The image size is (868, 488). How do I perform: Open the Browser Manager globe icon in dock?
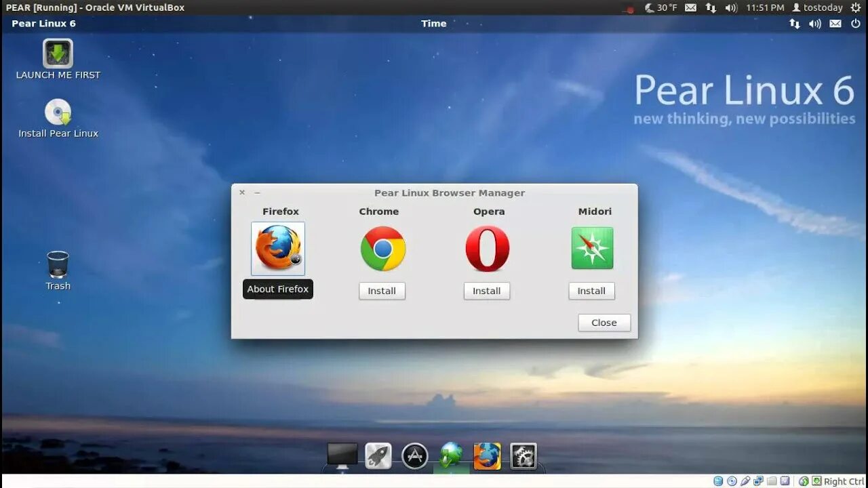point(450,455)
